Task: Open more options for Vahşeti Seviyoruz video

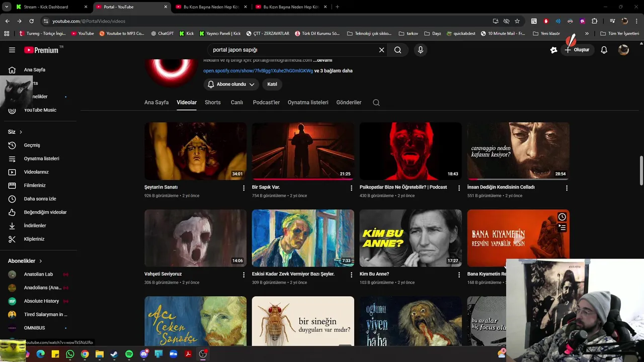Action: 244,275
